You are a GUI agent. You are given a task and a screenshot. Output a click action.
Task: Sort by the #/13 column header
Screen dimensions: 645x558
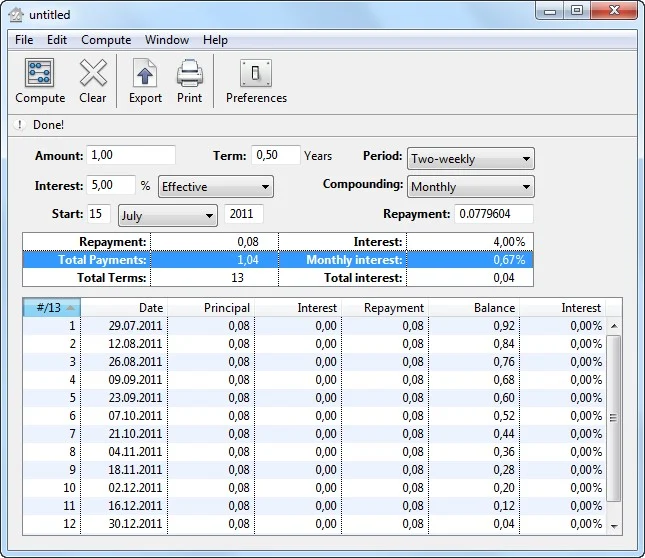[x=51, y=308]
